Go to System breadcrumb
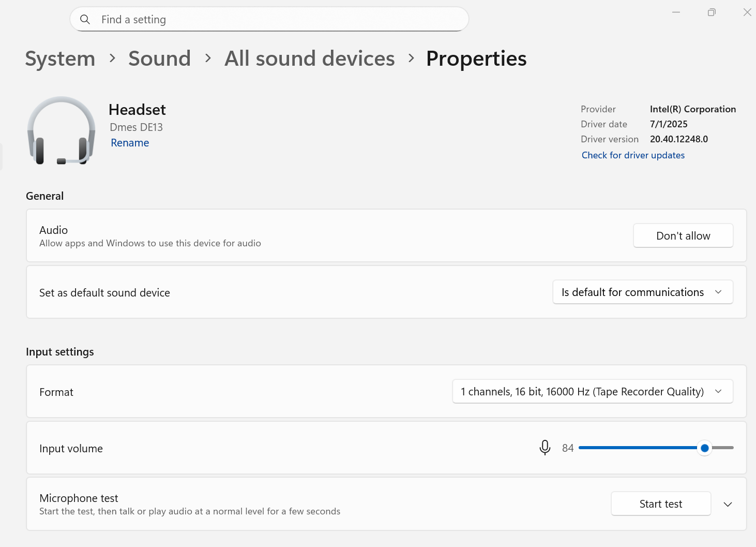This screenshot has width=756, height=547. pyautogui.click(x=60, y=58)
